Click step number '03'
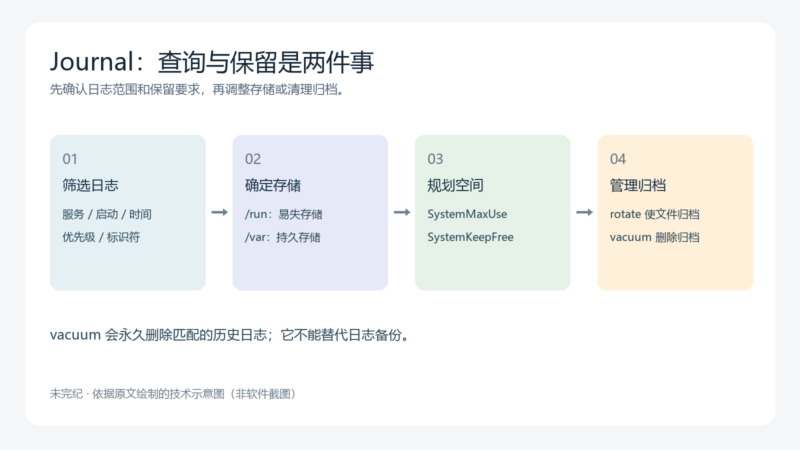800x450 pixels. click(435, 159)
